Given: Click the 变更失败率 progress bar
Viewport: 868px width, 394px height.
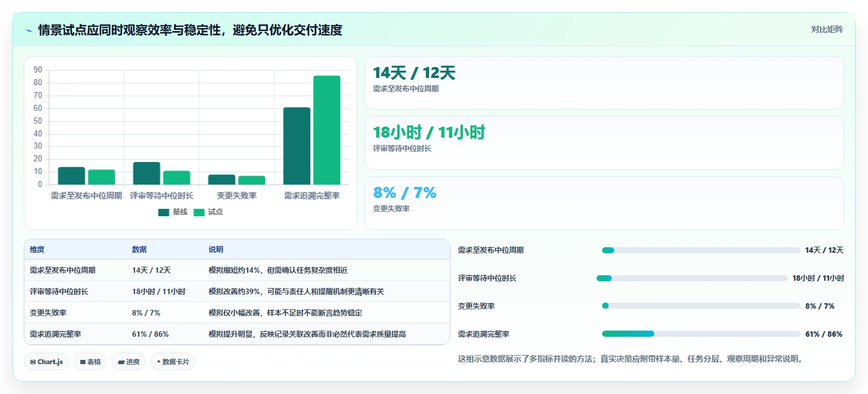Looking at the screenshot, I should click(701, 306).
